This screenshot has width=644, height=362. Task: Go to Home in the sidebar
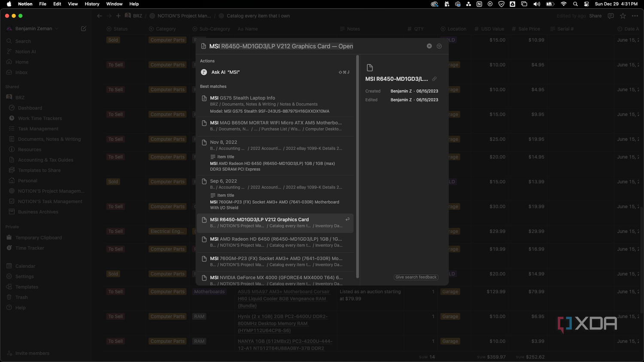pos(21,62)
